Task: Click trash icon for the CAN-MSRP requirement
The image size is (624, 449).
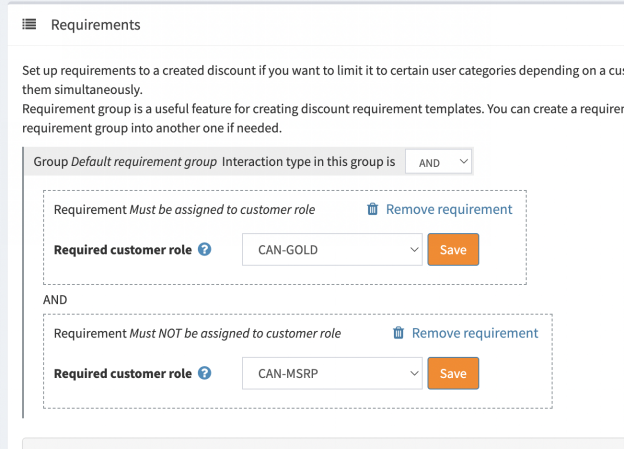Action: [399, 334]
